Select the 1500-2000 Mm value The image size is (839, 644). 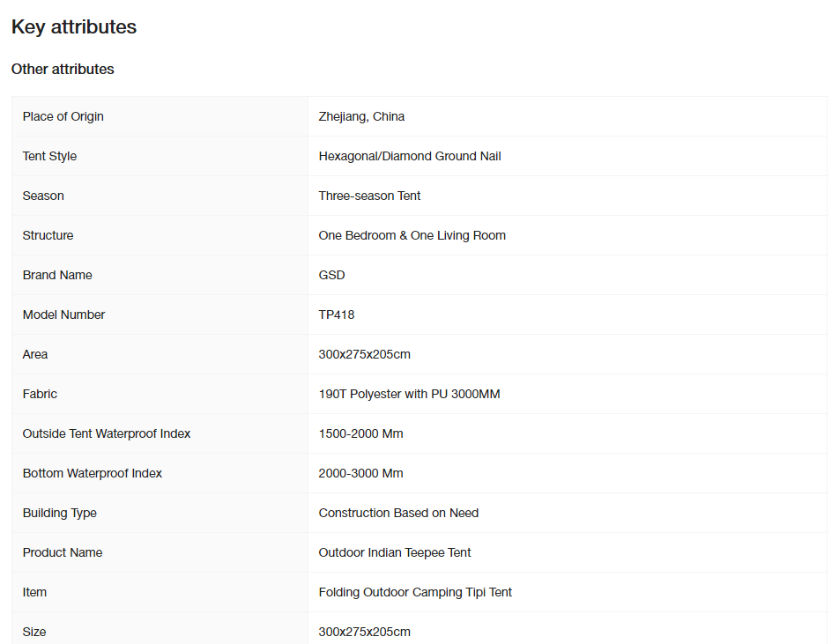(x=360, y=433)
